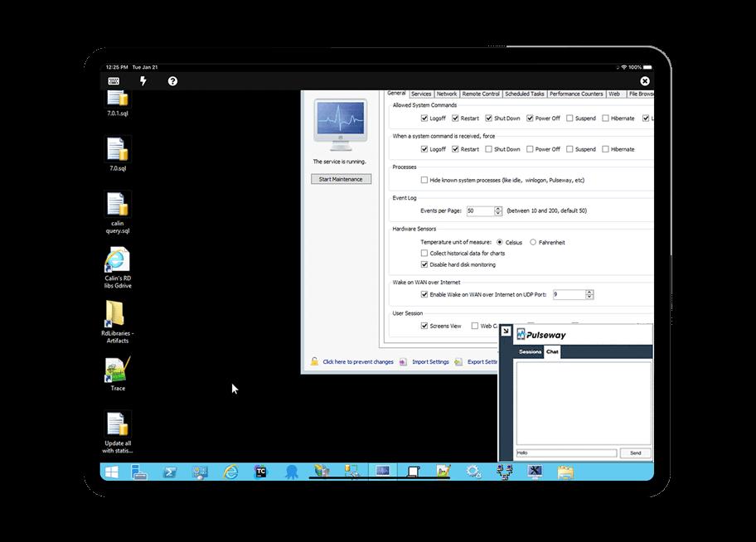The width and height of the screenshot is (756, 542).
Task: Toggle Enable Wake on WAN checkbox
Action: [x=424, y=294]
